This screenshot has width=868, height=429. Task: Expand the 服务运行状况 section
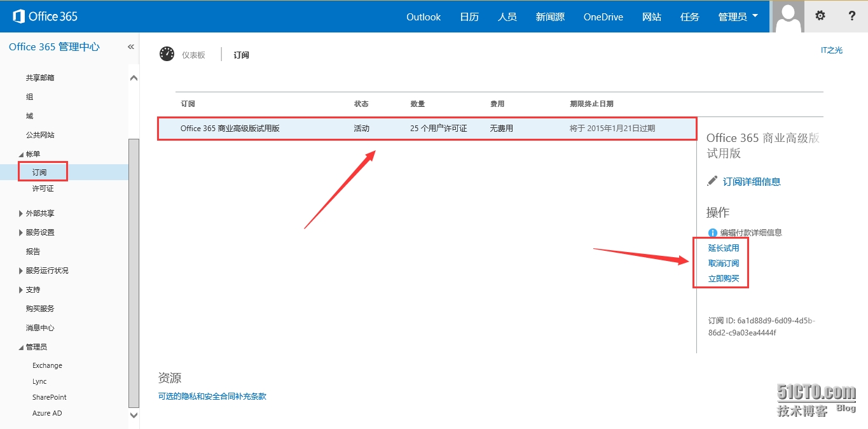pyautogui.click(x=21, y=271)
